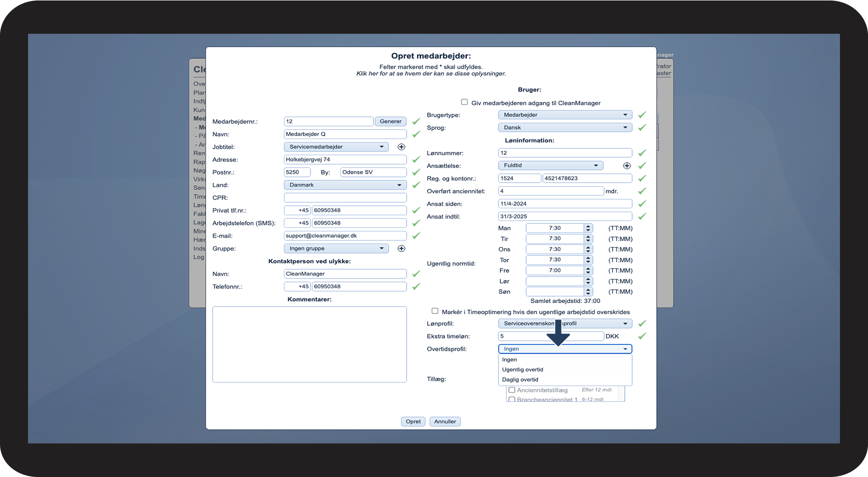Click the Arbejdstelefon (SMS) number field
The image size is (868, 477).
click(x=360, y=223)
